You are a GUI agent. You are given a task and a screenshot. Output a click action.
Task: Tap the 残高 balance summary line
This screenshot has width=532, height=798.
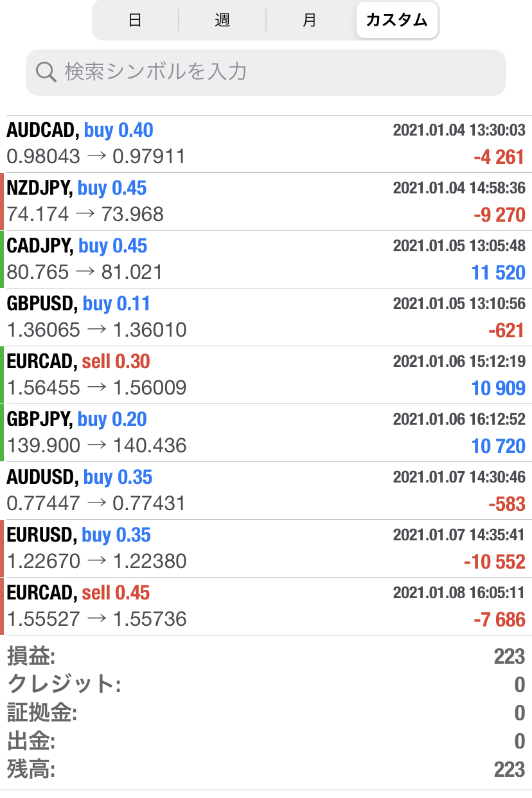click(x=266, y=769)
